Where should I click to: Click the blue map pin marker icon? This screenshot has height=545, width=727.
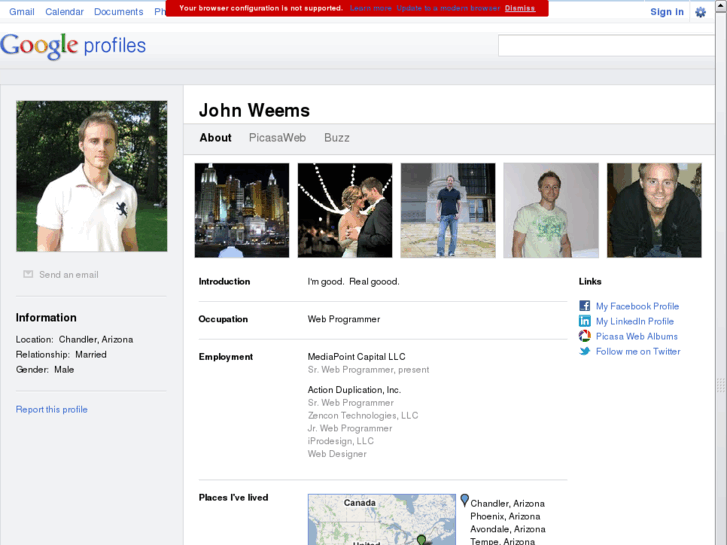(465, 500)
